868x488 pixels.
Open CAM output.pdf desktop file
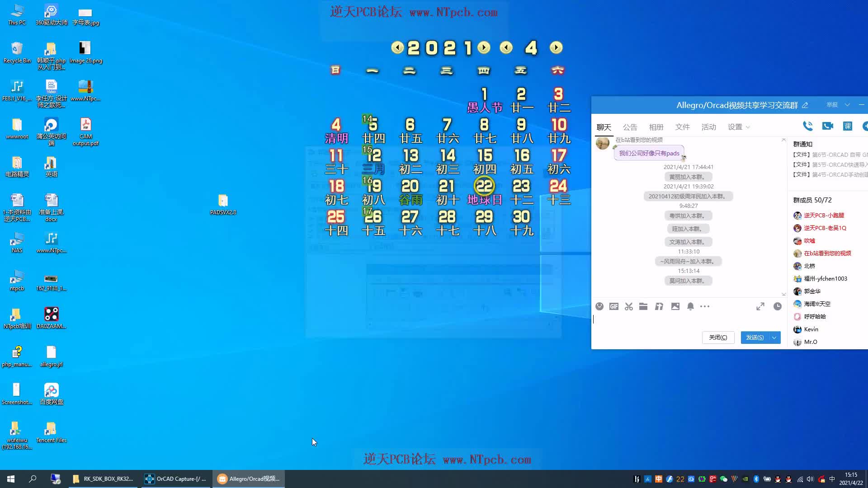point(85,131)
